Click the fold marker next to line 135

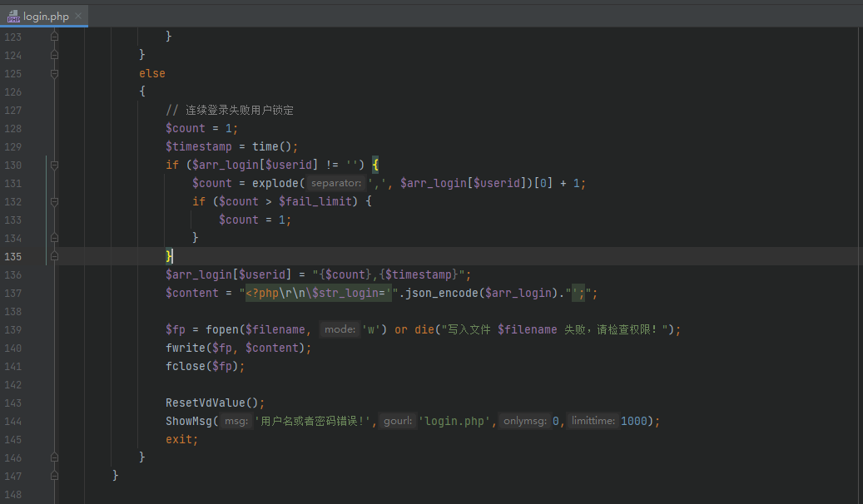[54, 255]
